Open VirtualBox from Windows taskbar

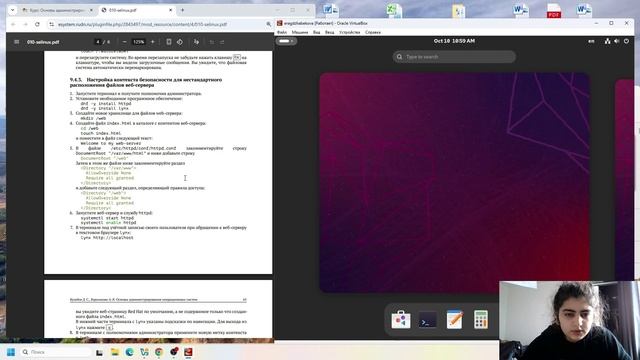point(188,352)
